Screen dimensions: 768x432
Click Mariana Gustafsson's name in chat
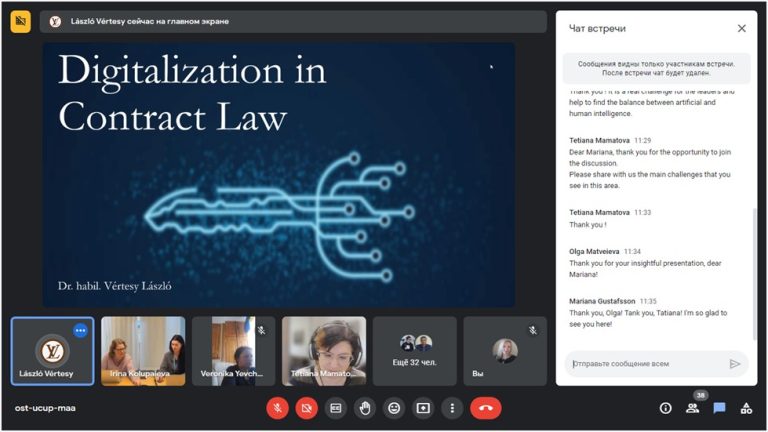coord(602,301)
